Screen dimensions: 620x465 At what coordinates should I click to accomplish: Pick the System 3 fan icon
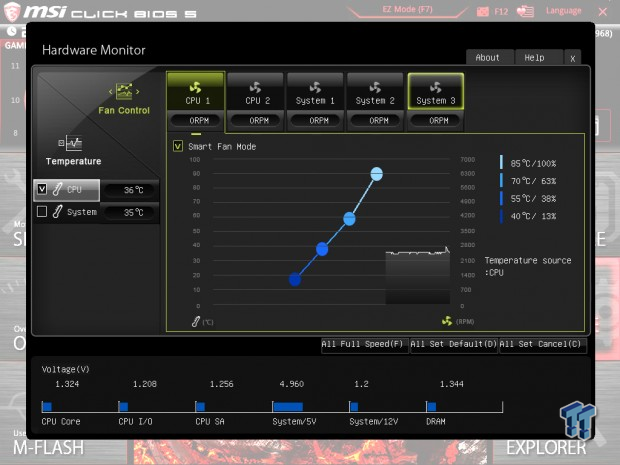click(x=435, y=87)
